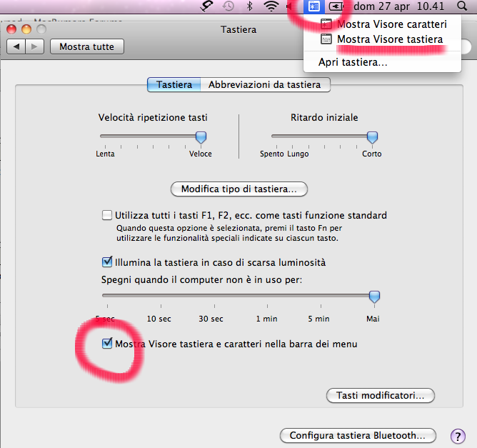Switch to Abbreviazioni da tastiera tab
The image size is (477, 448).
(265, 84)
